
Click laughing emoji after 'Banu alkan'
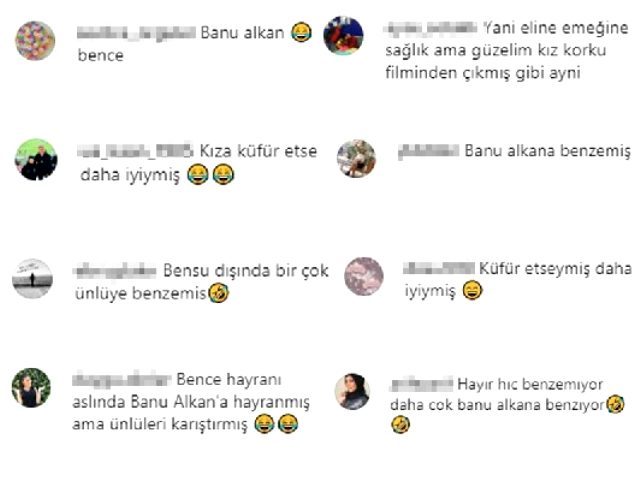click(302, 33)
